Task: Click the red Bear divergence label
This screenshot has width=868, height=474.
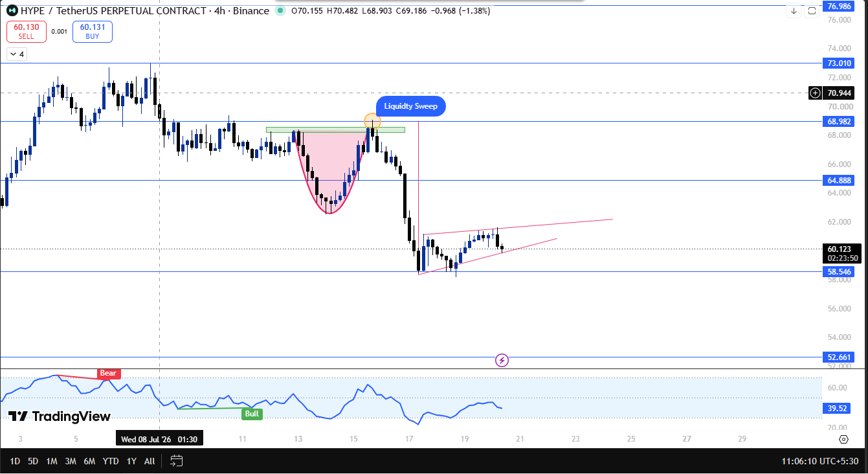Action: [x=108, y=373]
